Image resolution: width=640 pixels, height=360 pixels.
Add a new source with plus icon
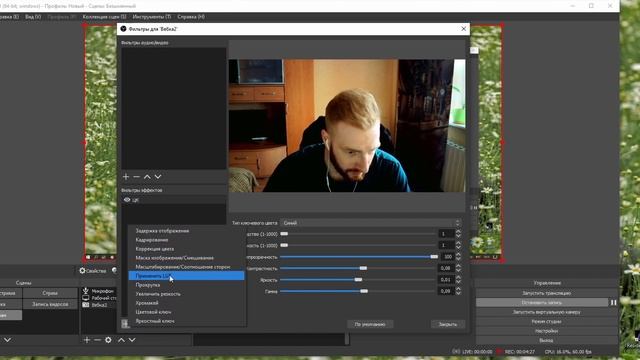(87, 340)
